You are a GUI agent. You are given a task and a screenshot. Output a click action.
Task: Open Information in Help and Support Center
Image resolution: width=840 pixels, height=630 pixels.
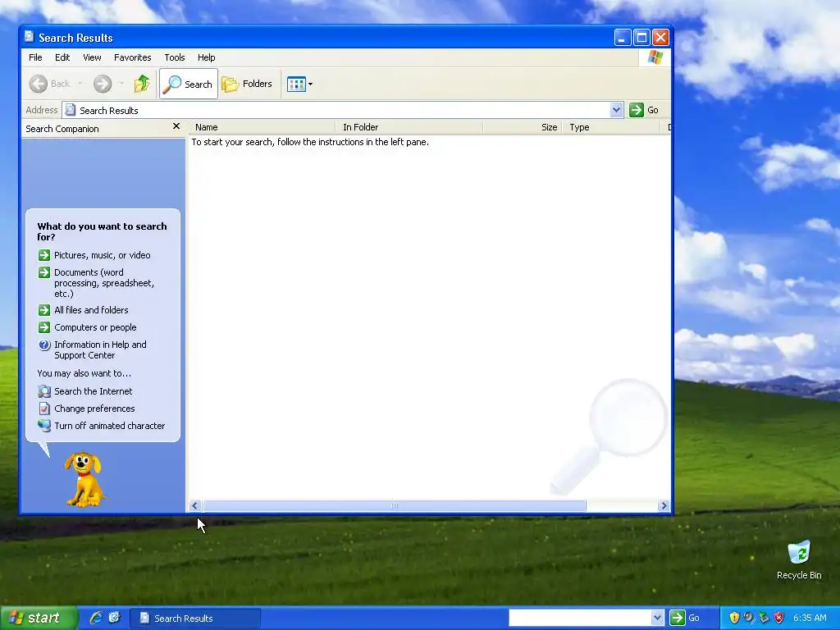click(100, 349)
